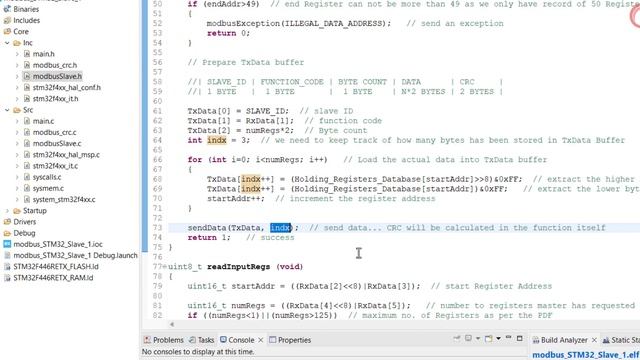Click the Drivers folder icon
This screenshot has height=360, width=640.
click(x=7, y=222)
